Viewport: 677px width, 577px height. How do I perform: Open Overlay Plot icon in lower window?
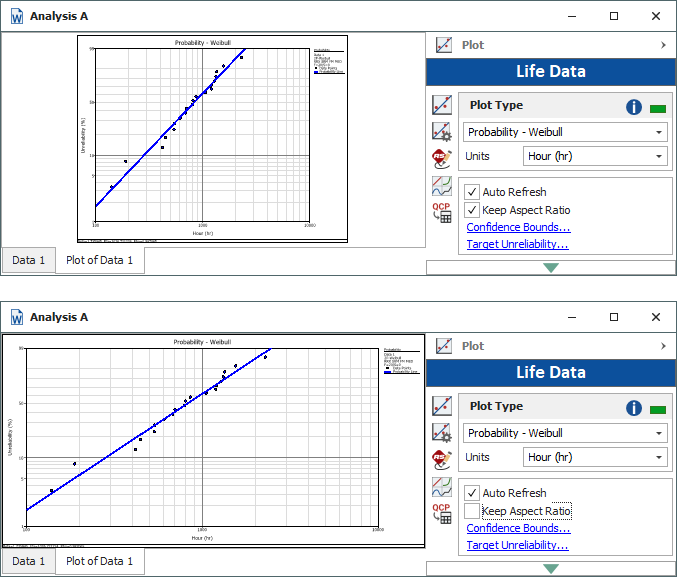[x=441, y=487]
